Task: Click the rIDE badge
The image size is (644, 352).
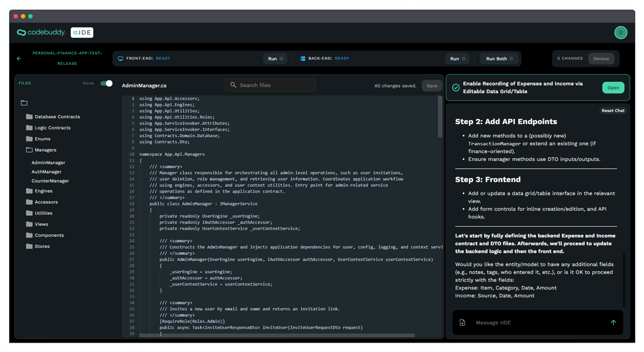Action: pyautogui.click(x=82, y=33)
